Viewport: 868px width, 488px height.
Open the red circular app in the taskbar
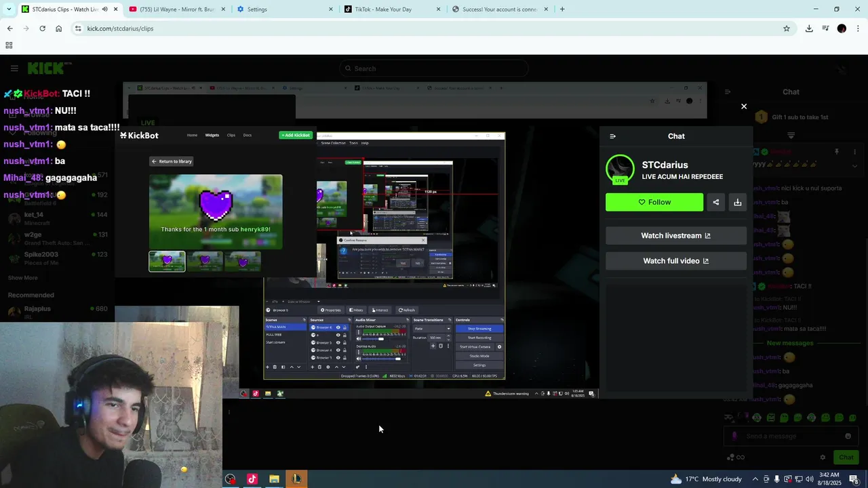coord(231,479)
